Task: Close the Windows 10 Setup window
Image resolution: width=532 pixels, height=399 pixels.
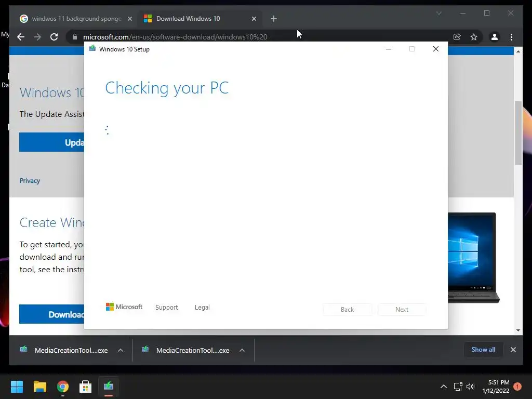Action: coord(436,49)
